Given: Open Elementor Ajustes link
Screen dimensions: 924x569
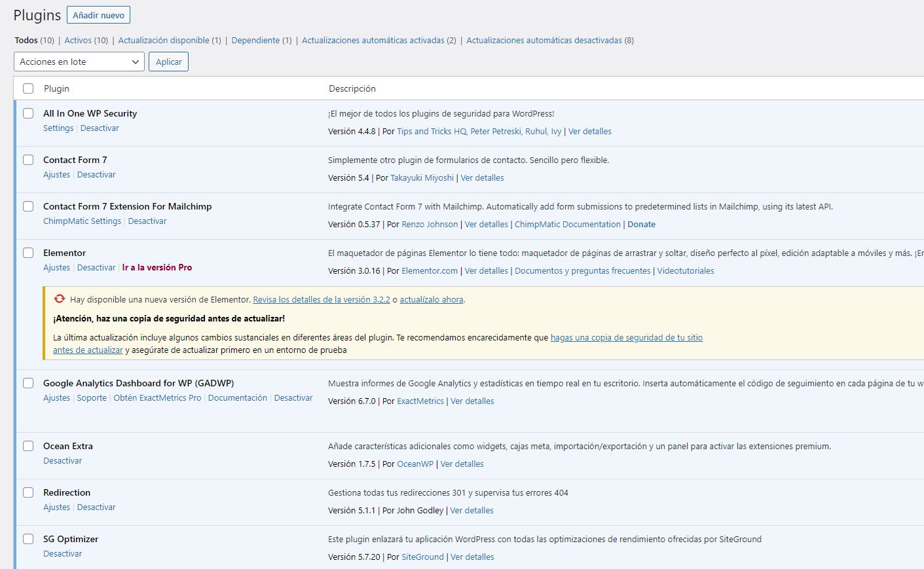Looking at the screenshot, I should tap(56, 268).
